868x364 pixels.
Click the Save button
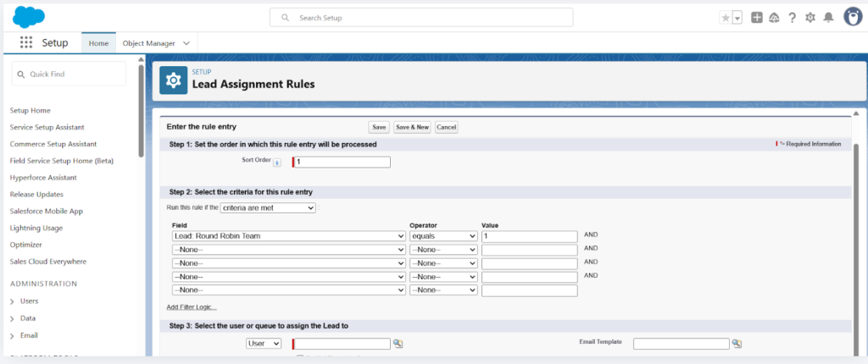(379, 127)
